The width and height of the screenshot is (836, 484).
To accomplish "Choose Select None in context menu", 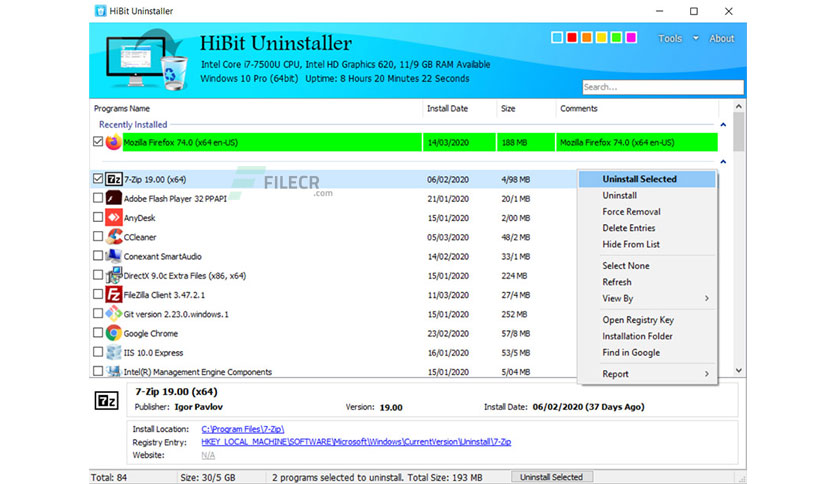I will (647, 265).
